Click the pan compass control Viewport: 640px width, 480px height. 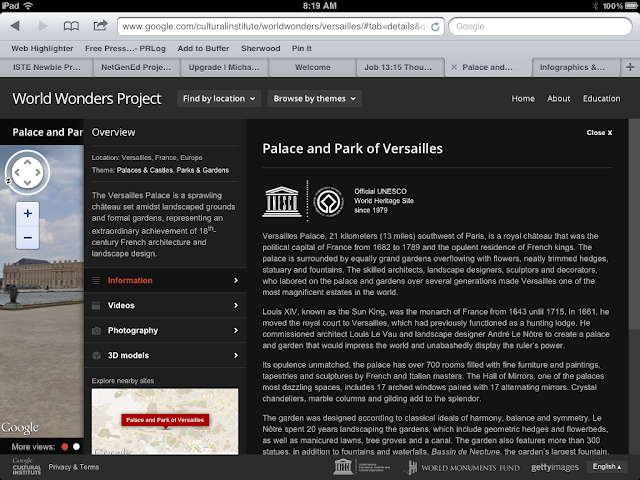click(27, 172)
